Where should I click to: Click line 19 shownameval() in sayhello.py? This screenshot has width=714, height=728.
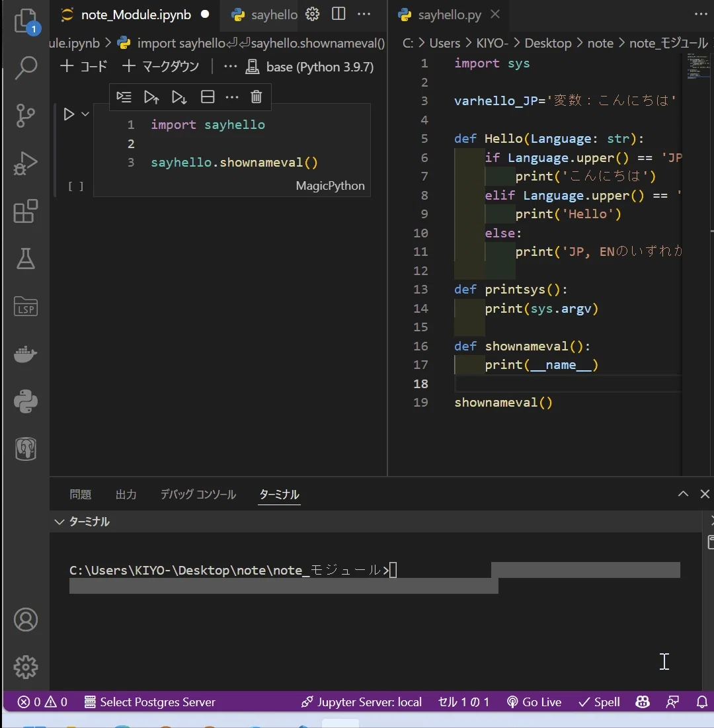504,403
